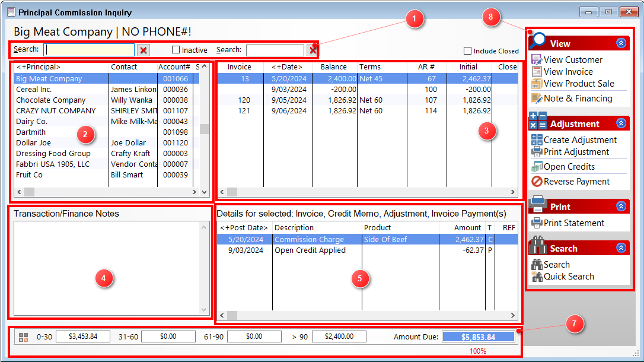The image size is (644, 362).
Task: Click the Adjustment section header icon
Action: point(538,121)
